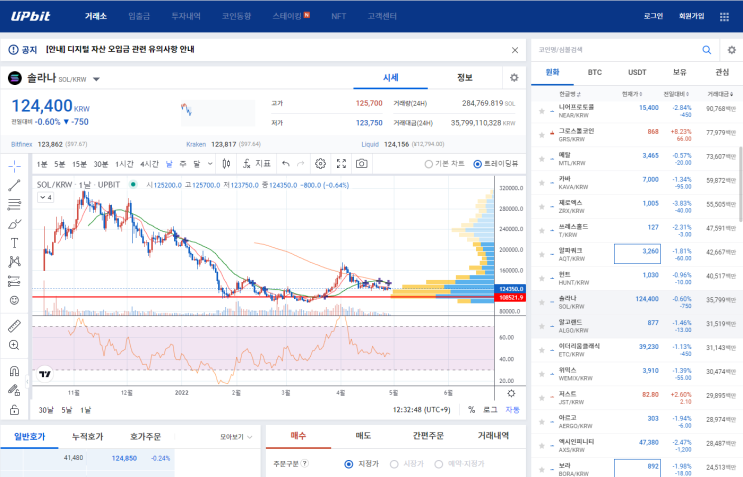Viewport: 743px width, 477px height.
Task: Open the pattern drawing tool
Action: [x=14, y=261]
